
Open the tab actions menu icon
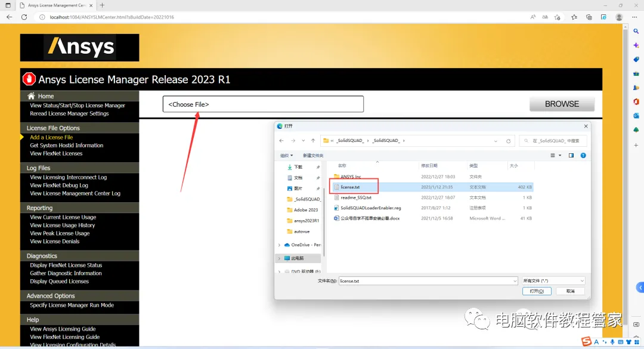click(x=8, y=5)
